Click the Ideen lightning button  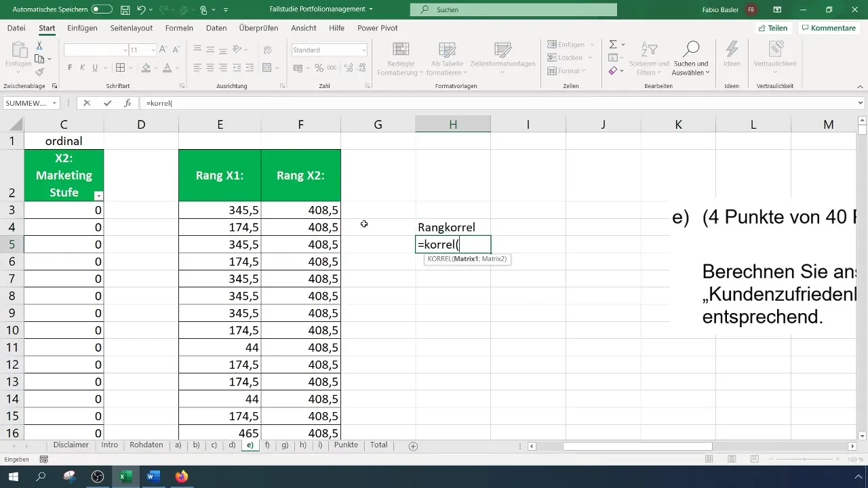pyautogui.click(x=732, y=54)
